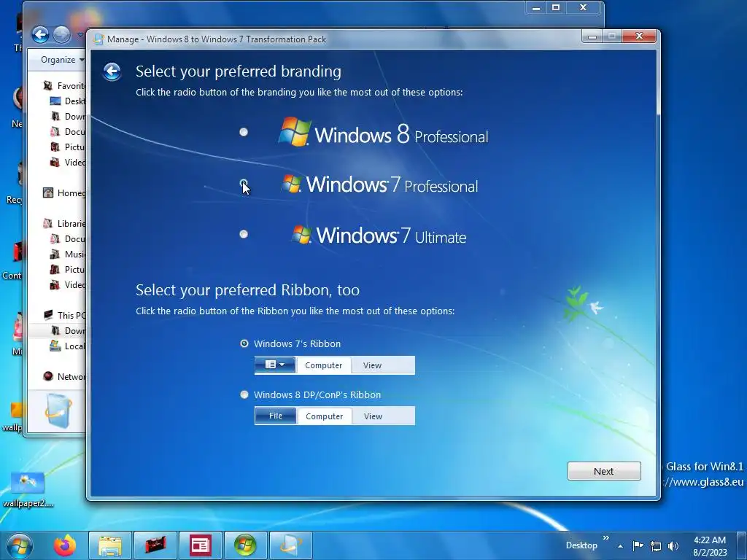Image resolution: width=747 pixels, height=560 pixels.
Task: Click the This PC computer icon in Explorer
Action: click(47, 315)
